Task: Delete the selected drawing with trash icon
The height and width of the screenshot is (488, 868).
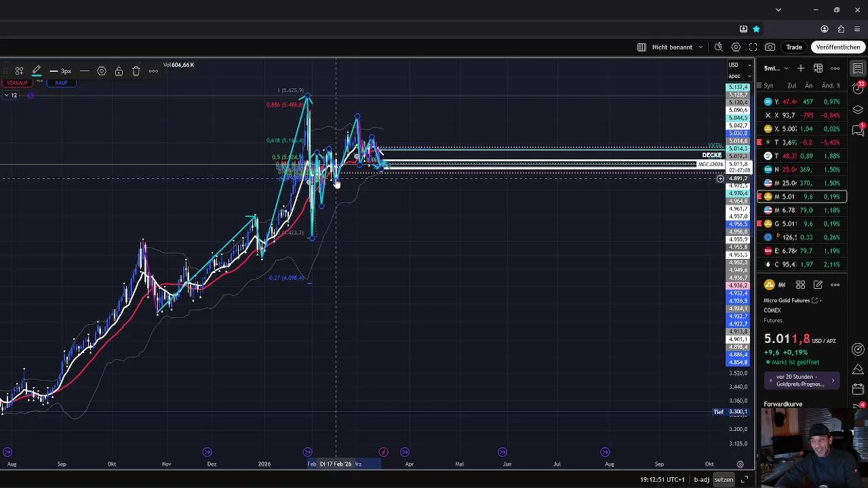Action: (136, 71)
